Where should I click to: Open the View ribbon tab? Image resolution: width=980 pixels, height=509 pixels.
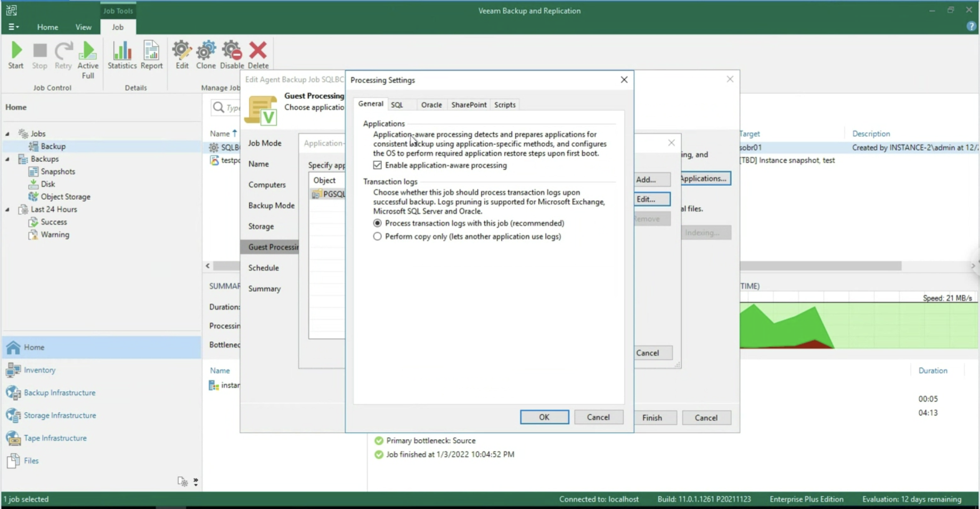(83, 27)
